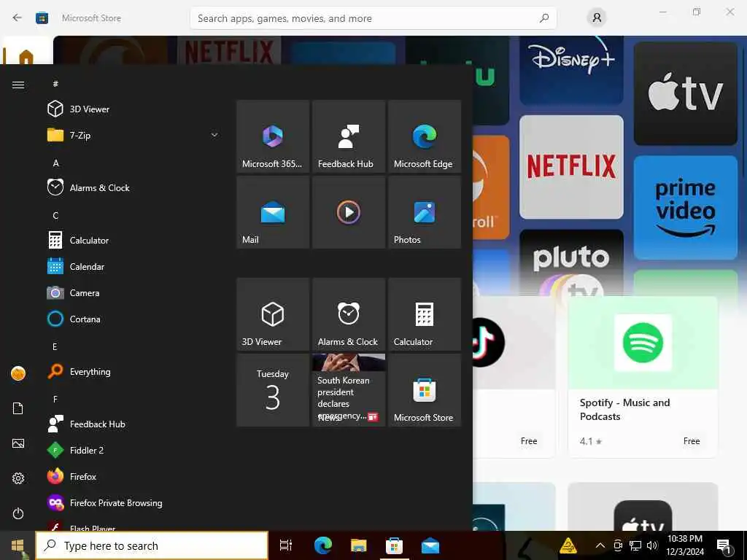Click the Alarms & Clock tile
Viewport: 747px width, 560px height.
[349, 314]
